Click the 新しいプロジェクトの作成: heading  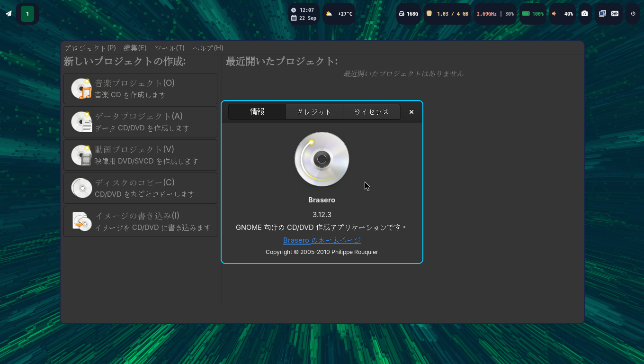point(125,62)
